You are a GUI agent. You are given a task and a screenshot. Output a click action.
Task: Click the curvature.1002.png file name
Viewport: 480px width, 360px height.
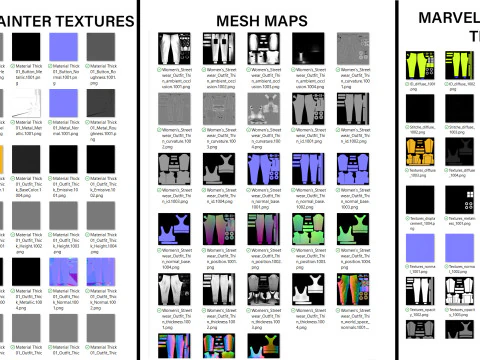[176, 138]
